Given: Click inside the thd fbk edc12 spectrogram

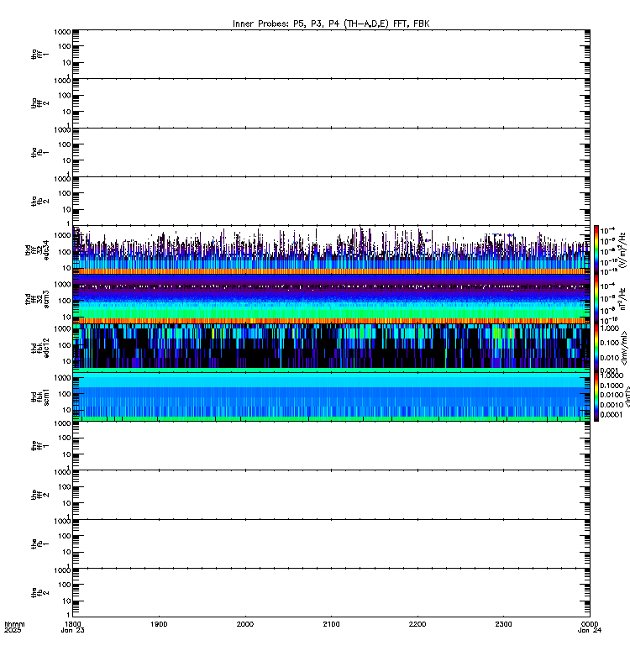Looking at the screenshot, I should coord(331,348).
